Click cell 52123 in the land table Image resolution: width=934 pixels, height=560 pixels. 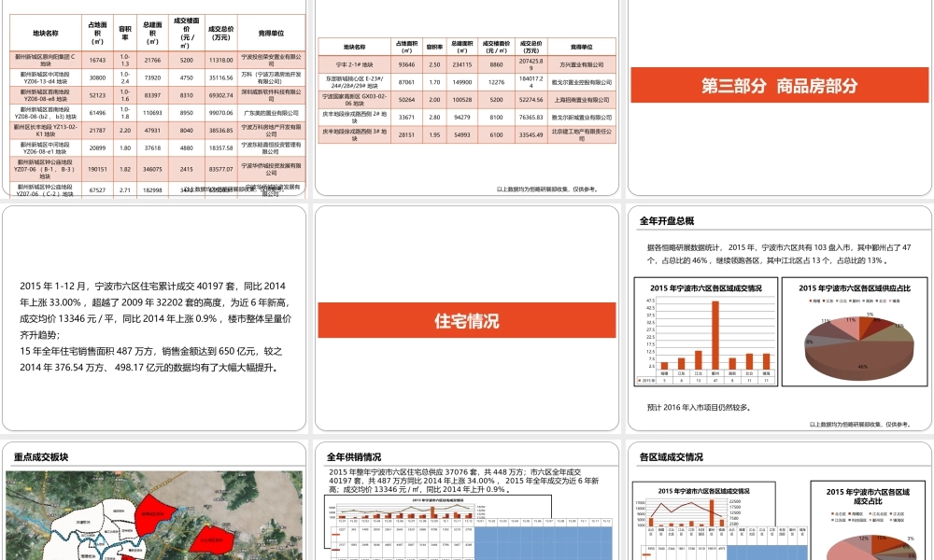pyautogui.click(x=97, y=95)
